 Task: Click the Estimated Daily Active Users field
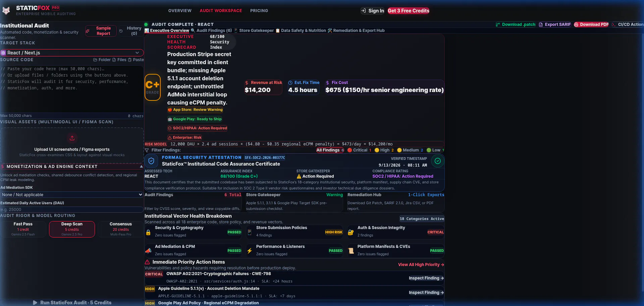coord(72,210)
